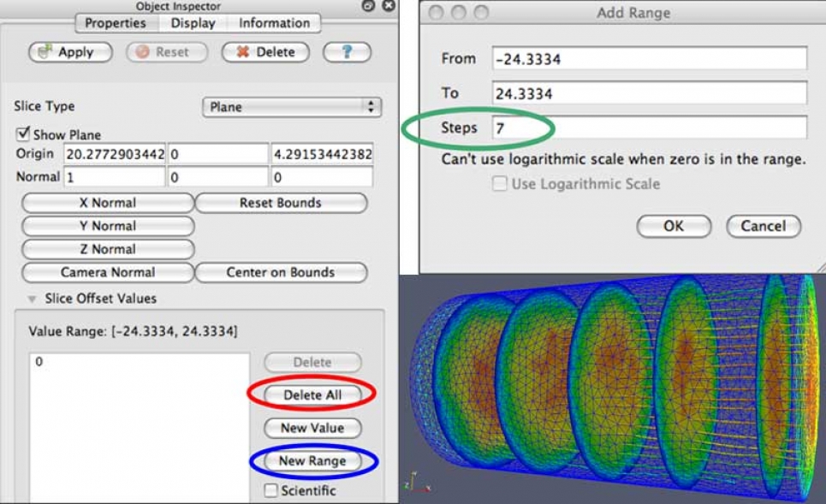Collapse the Slice Offset Values section
The width and height of the screenshot is (826, 504).
[x=33, y=299]
